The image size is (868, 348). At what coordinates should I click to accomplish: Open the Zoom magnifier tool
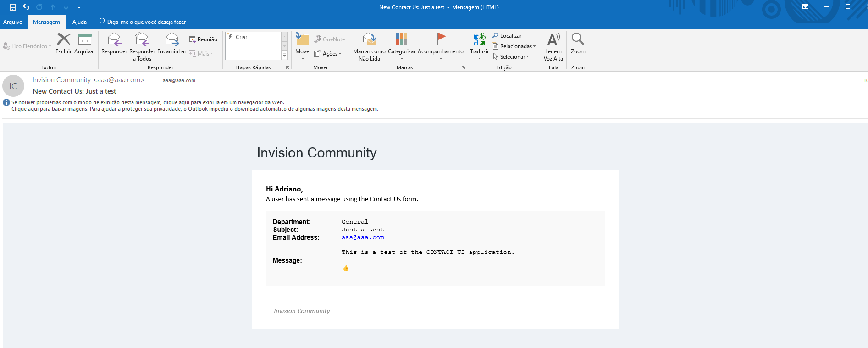(x=578, y=40)
